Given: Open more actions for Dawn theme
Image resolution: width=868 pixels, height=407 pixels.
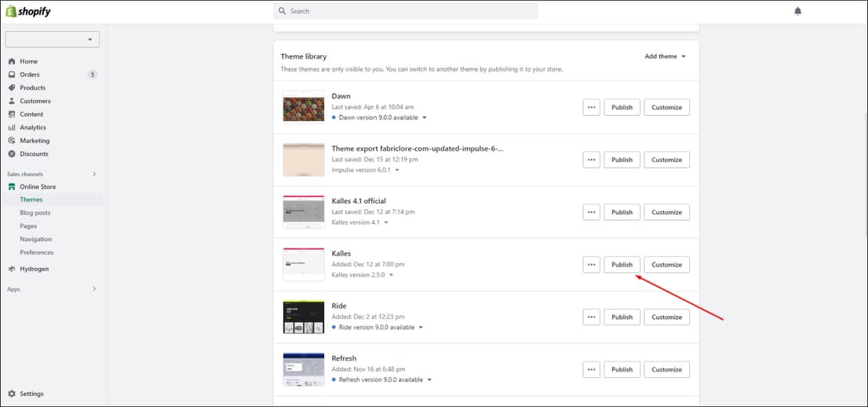Looking at the screenshot, I should coord(592,107).
